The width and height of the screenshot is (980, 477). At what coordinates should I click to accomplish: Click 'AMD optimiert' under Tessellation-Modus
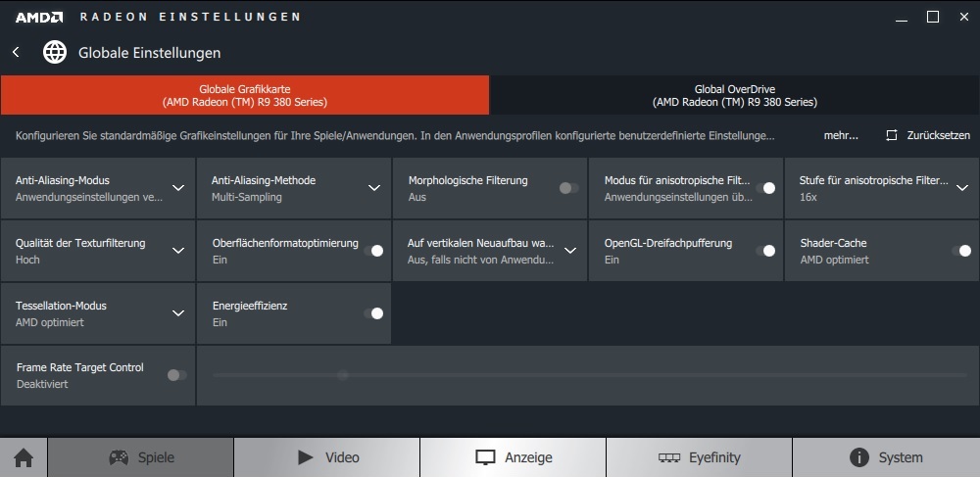(x=50, y=323)
